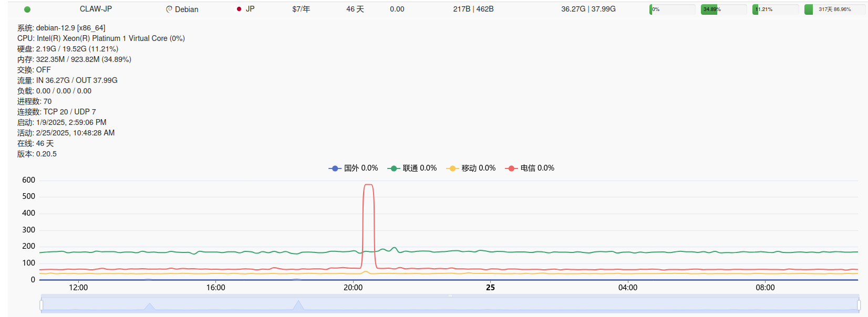868x317 pixels.
Task: Click the 进程数: 70 line
Action: [35, 101]
